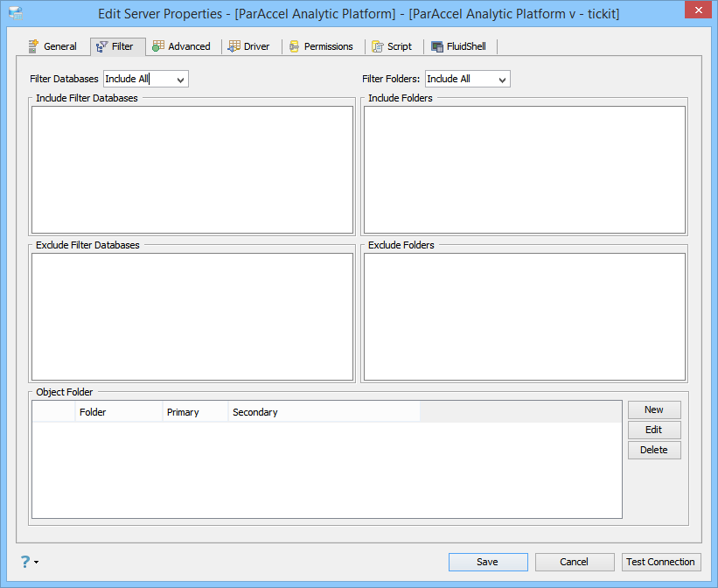Click the Object Folder table body
The width and height of the screenshot is (718, 588).
point(327,470)
